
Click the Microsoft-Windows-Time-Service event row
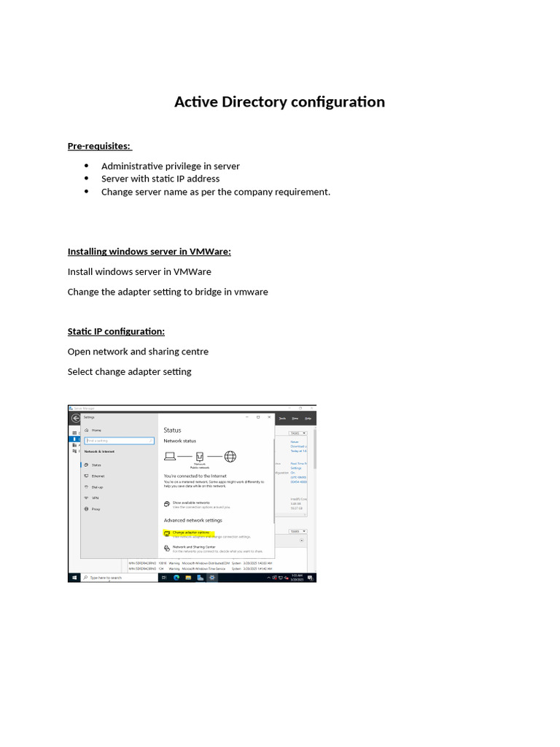pyautogui.click(x=201, y=569)
